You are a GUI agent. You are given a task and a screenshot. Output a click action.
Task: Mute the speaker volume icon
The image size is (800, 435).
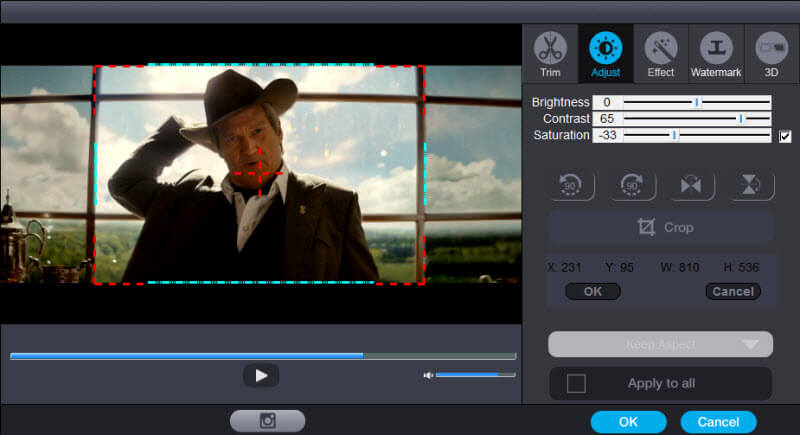point(428,375)
